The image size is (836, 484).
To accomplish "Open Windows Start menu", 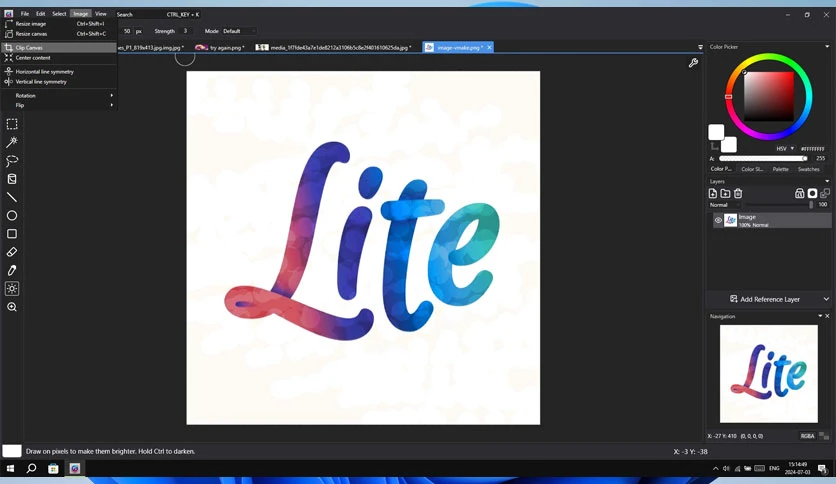I will pyautogui.click(x=10, y=469).
